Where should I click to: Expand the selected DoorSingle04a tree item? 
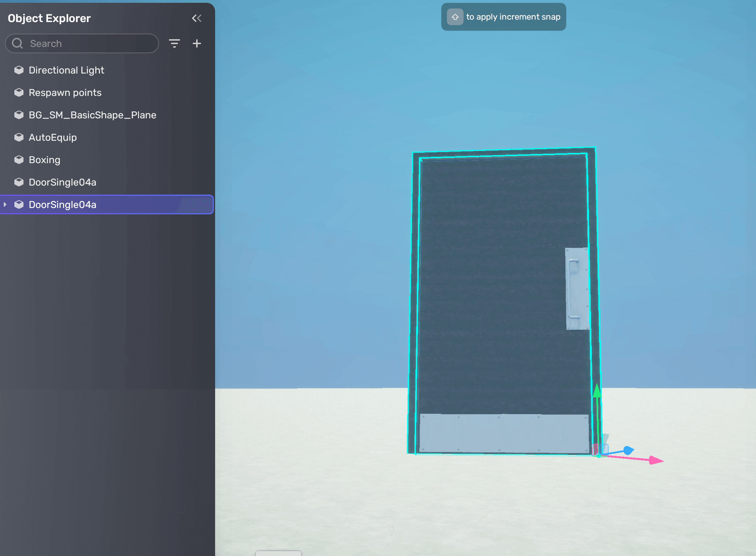5,204
